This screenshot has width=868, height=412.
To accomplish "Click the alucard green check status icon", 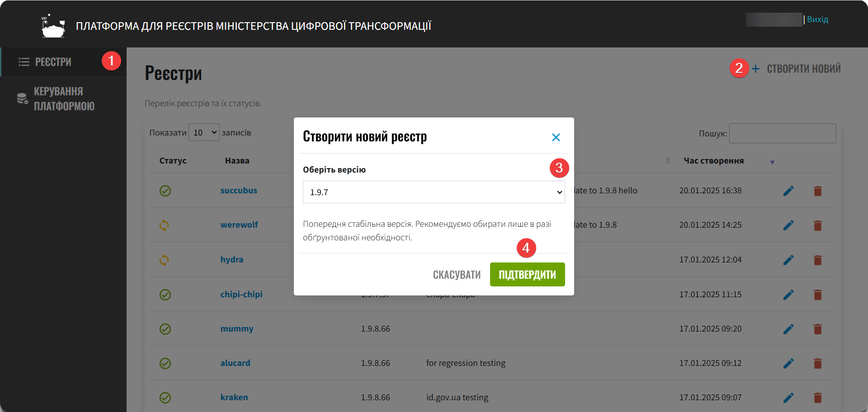I will click(x=165, y=363).
